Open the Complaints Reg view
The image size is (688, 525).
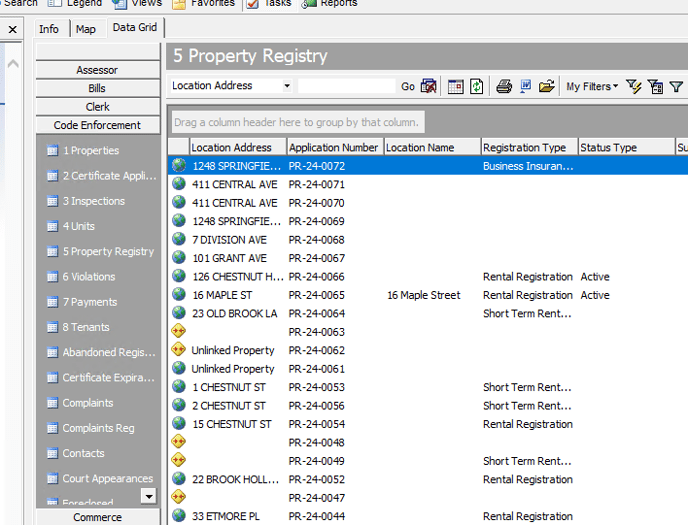pyautogui.click(x=91, y=428)
